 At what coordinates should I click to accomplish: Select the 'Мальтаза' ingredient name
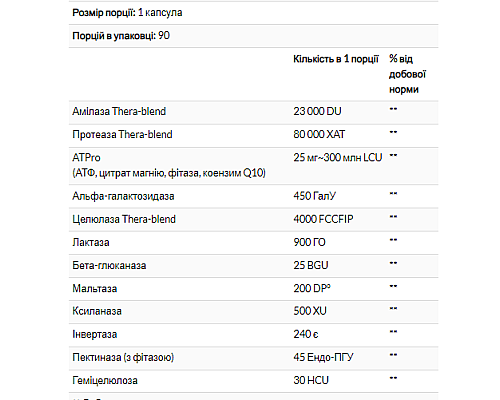tap(95, 288)
